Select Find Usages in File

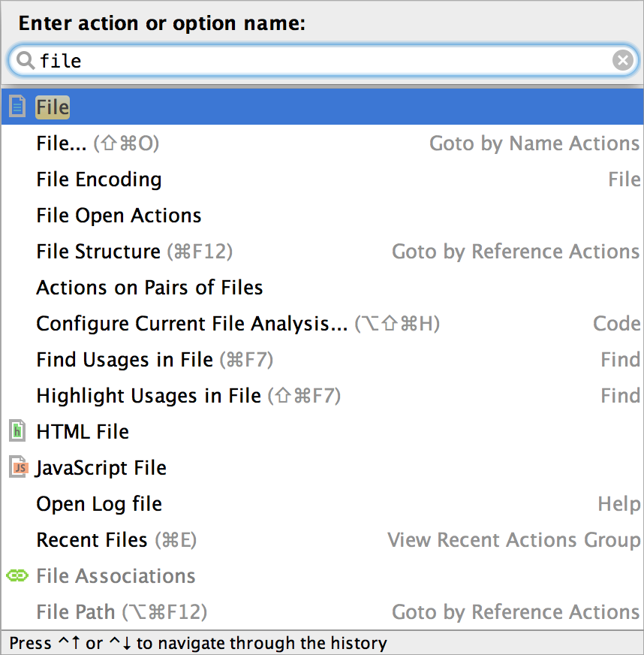coord(125,360)
